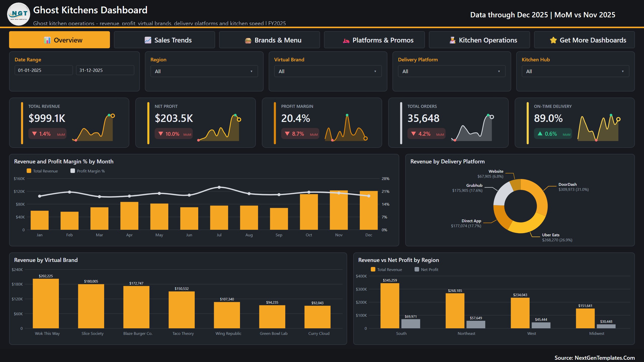
Task: Click the scooter icon on Platforms & Promos
Action: pos(346,40)
